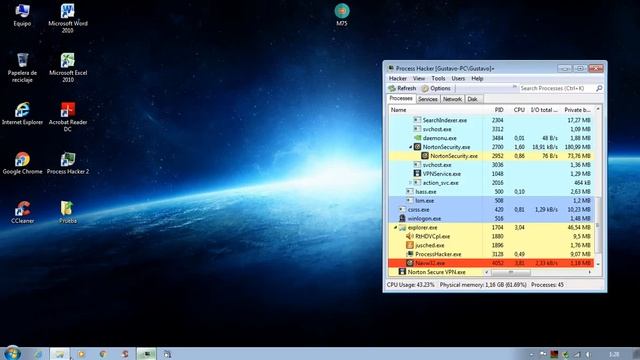
Task: Click the volume icon in system tray
Action: (x=589, y=354)
